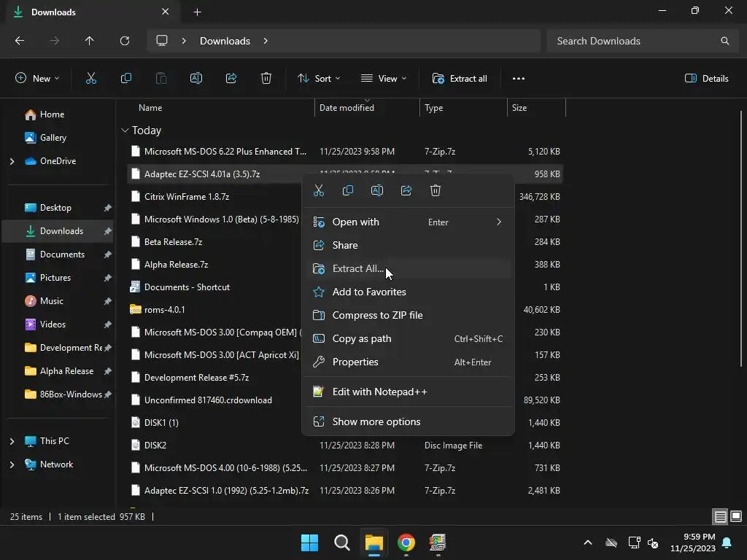This screenshot has width=747, height=560.
Task: Switch to large thumbnails view icon in status bar
Action: point(736,516)
